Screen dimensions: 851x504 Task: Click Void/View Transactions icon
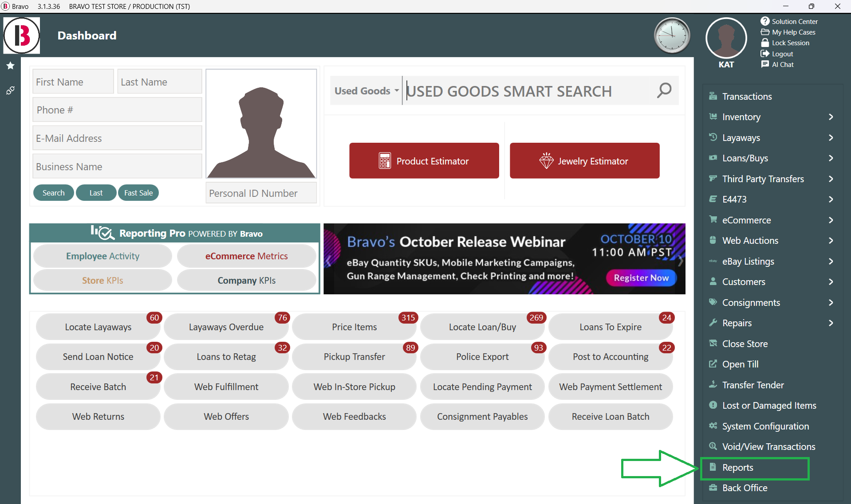[x=713, y=446]
